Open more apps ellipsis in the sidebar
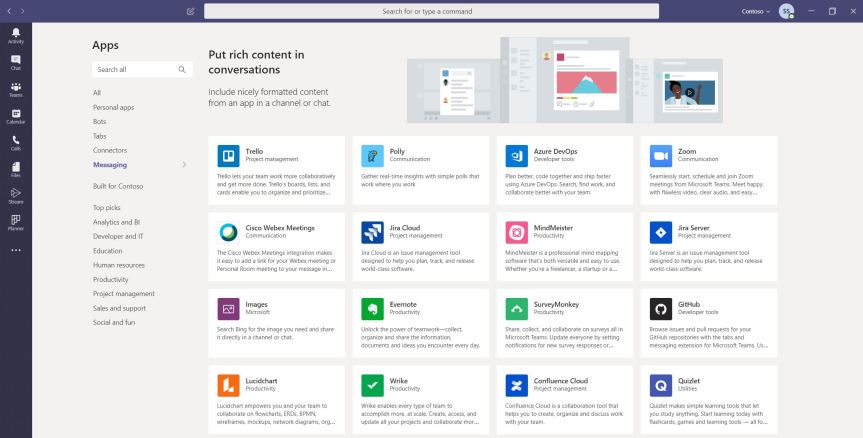Image resolution: width=863 pixels, height=438 pixels. pos(15,249)
